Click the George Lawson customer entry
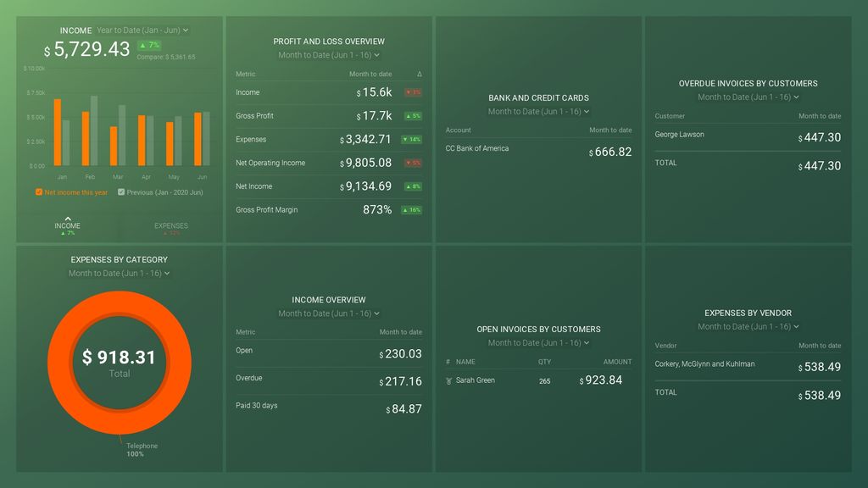This screenshot has width=868, height=488. [678, 135]
